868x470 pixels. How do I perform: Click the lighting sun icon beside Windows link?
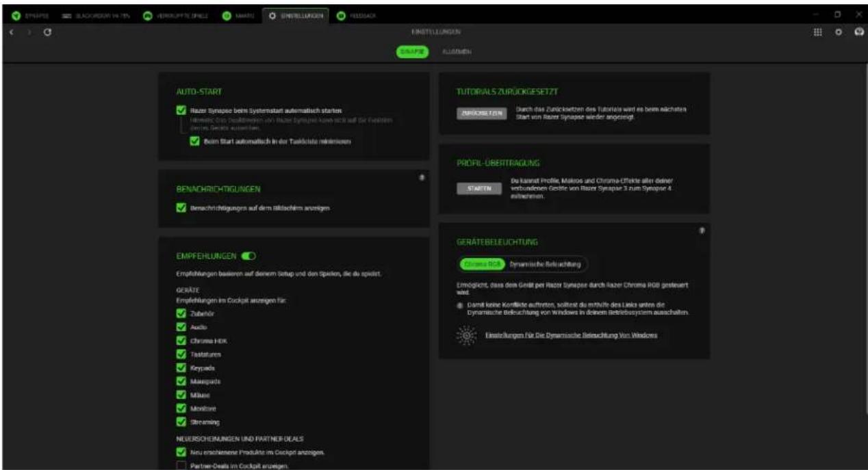(x=467, y=335)
